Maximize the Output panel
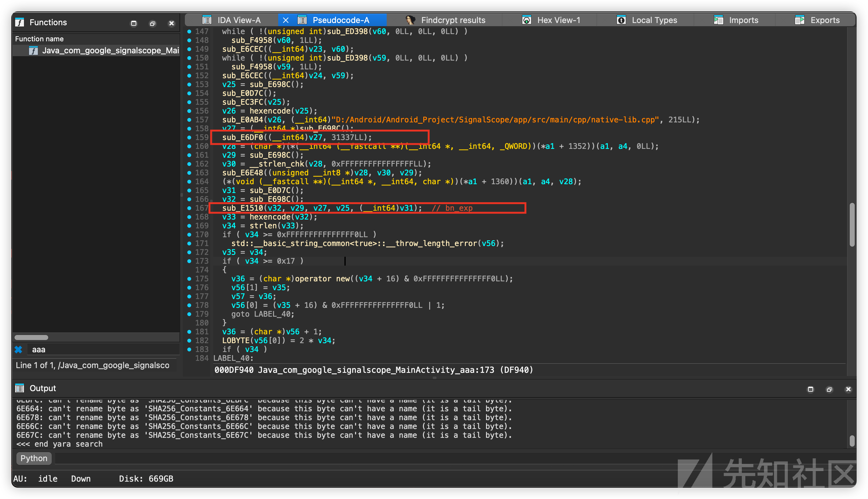 point(810,389)
